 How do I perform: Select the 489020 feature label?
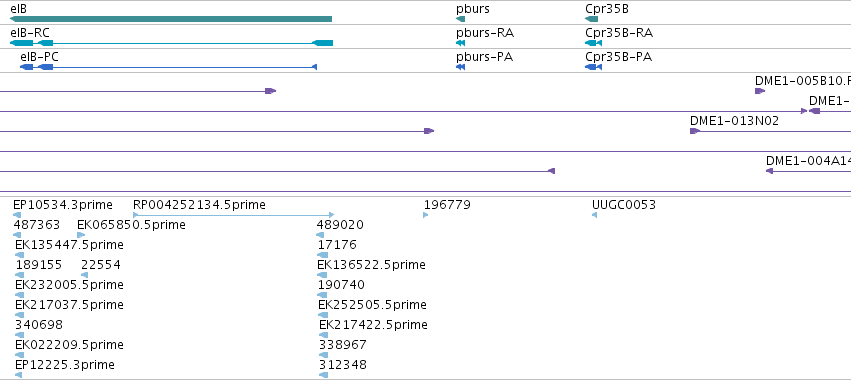point(340,225)
